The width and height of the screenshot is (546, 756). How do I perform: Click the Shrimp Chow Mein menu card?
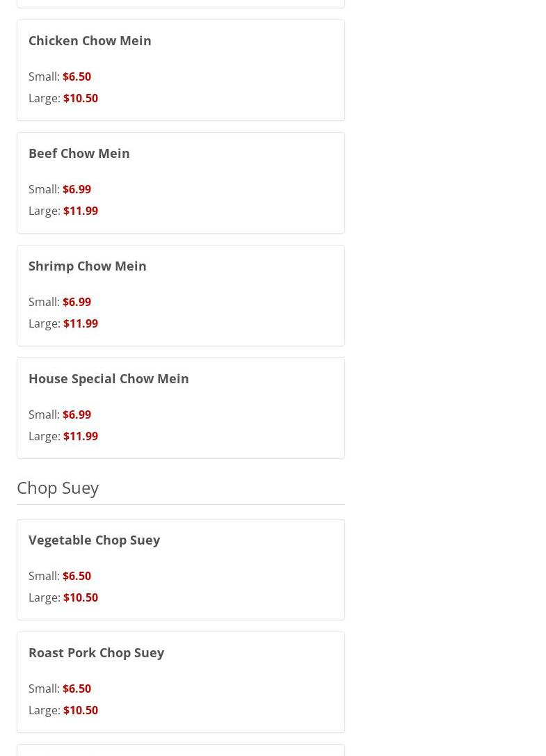click(181, 296)
